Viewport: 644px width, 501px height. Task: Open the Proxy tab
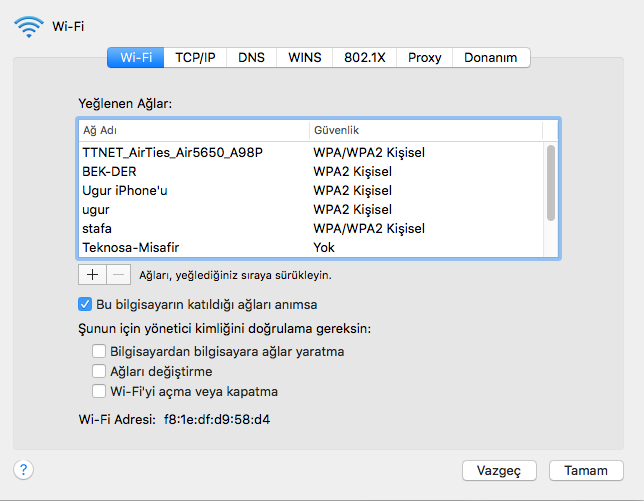click(424, 57)
